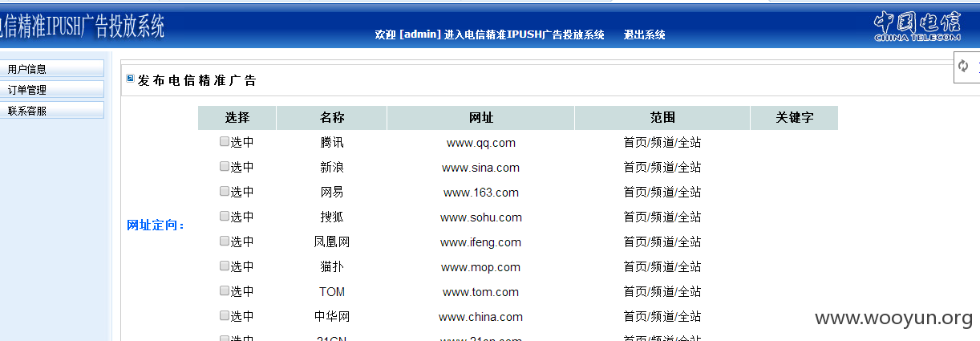Click the 网址定向 label

[x=156, y=225]
